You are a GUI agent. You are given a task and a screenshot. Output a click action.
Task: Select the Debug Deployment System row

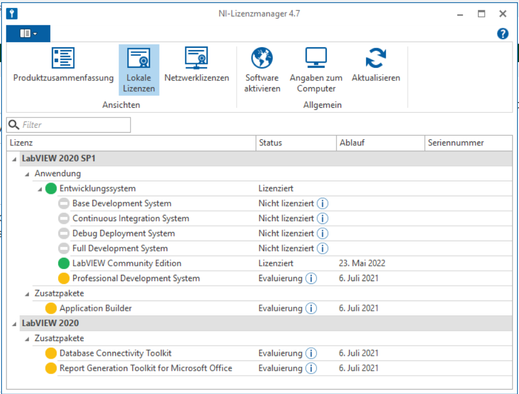285,233
